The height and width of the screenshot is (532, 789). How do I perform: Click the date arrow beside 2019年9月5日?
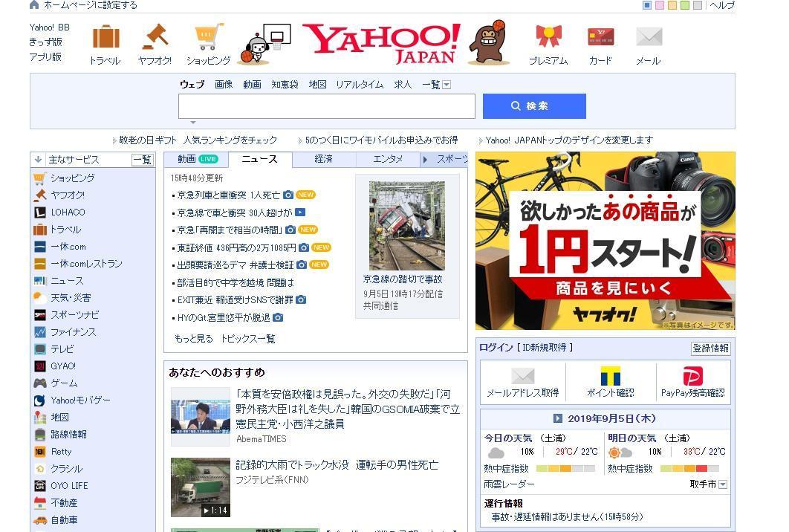point(557,419)
